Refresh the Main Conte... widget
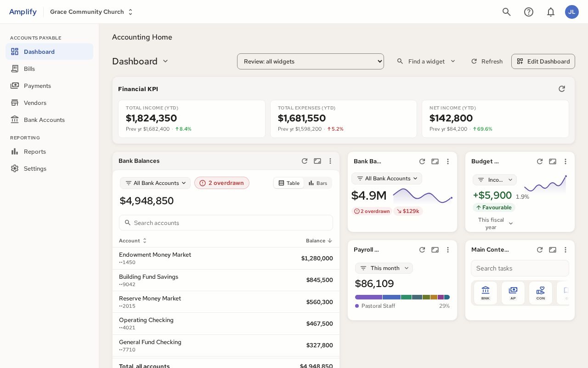Viewport: 588px width, 368px height. (540, 250)
